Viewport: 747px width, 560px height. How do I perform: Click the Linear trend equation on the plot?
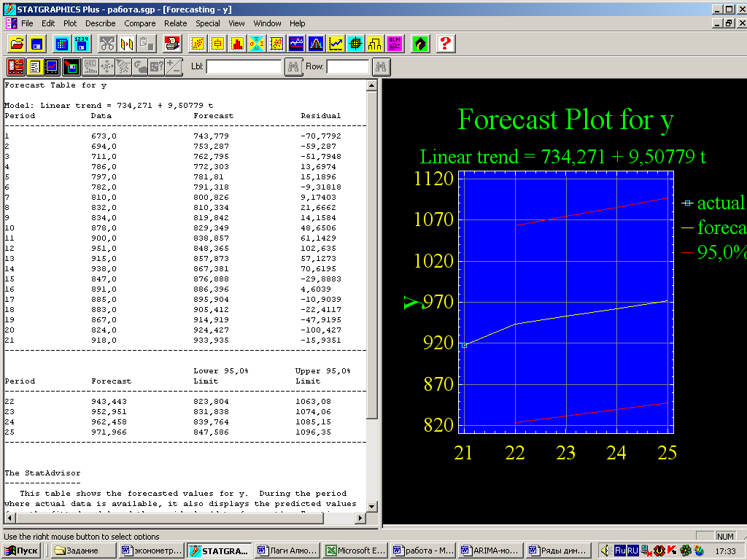tap(562, 157)
